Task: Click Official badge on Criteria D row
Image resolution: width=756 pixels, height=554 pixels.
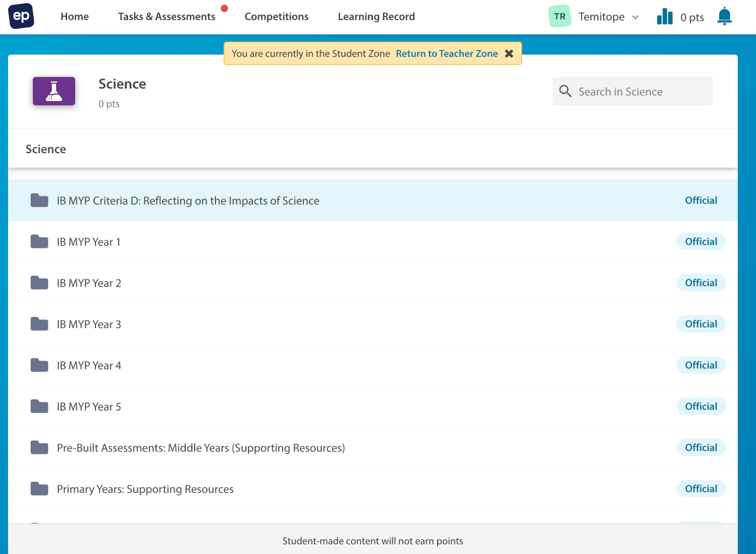Action: tap(701, 200)
